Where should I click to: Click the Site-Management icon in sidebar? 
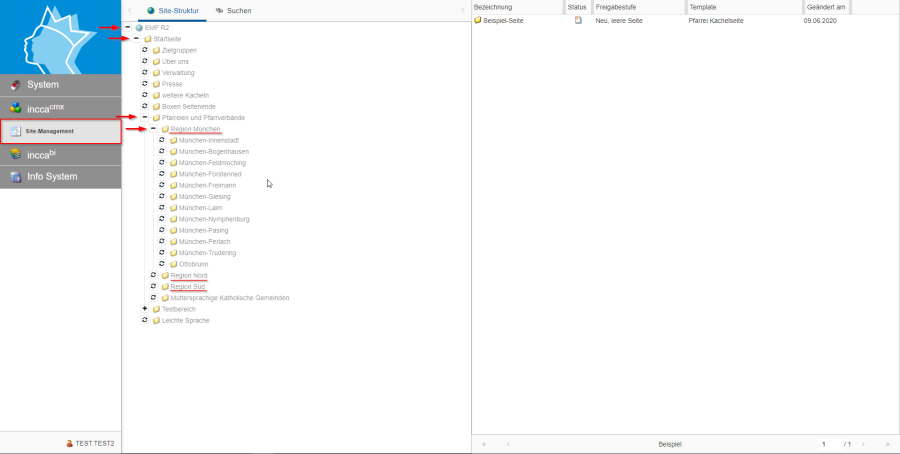pyautogui.click(x=15, y=131)
